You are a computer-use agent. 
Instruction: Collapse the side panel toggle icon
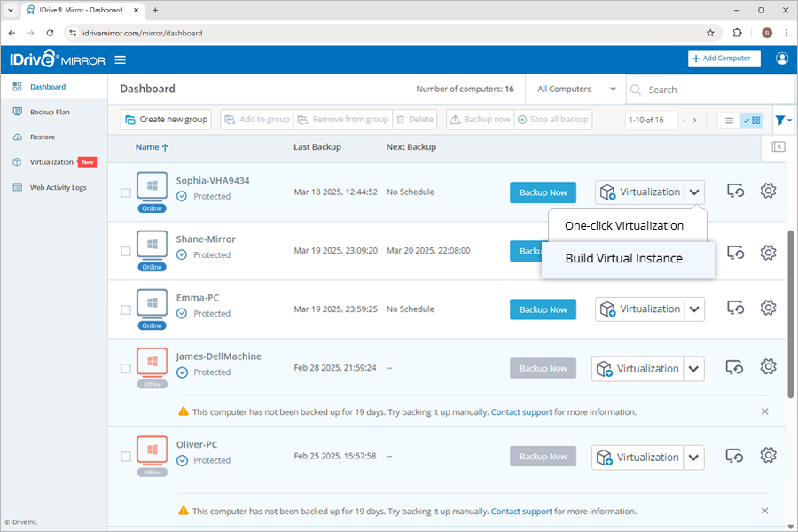click(778, 146)
